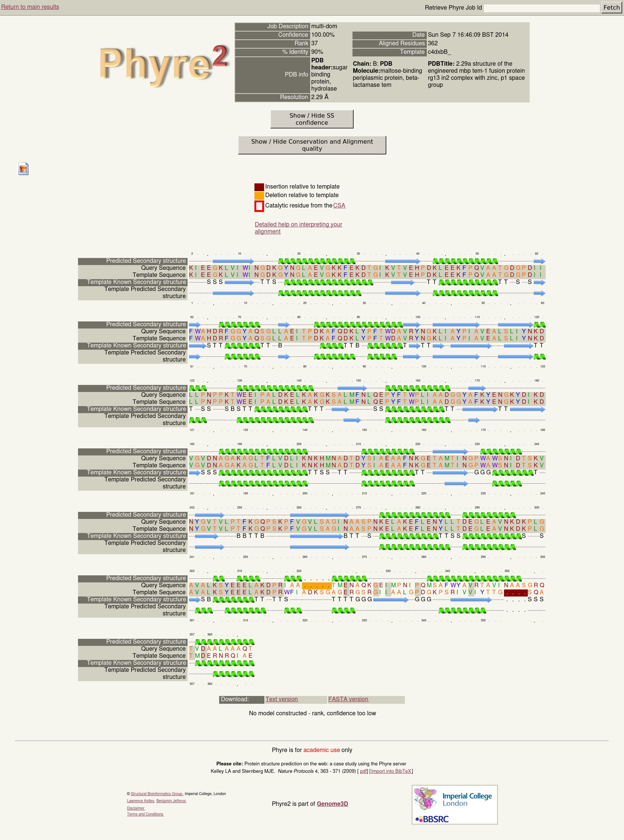The image size is (624, 840).
Task: Go back via Return to main results
Action: pyautogui.click(x=30, y=7)
